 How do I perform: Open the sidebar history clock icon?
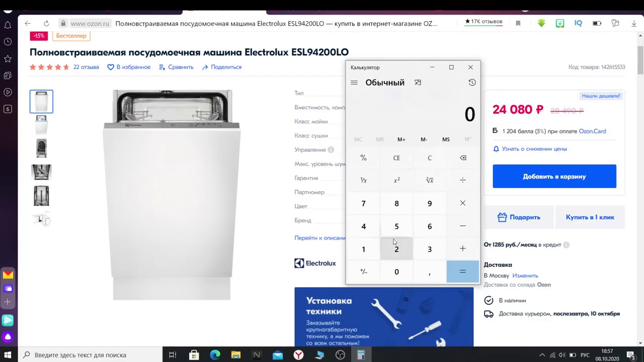pos(8,42)
